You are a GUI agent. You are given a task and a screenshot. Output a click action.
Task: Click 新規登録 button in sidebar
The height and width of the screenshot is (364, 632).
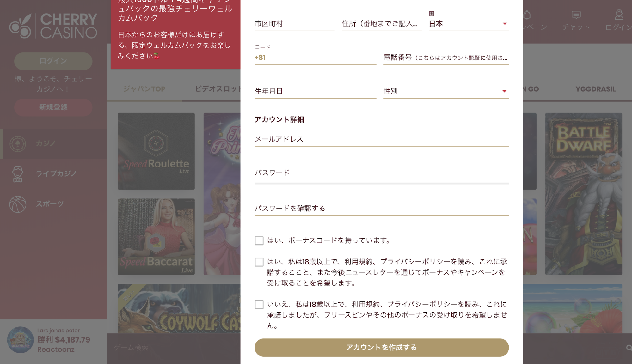53,107
